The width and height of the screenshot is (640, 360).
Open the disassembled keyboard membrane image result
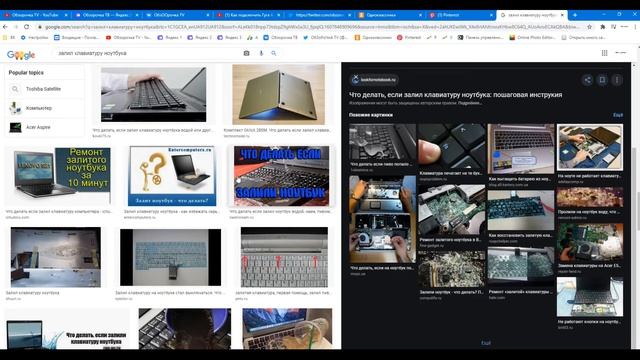click(x=56, y=257)
